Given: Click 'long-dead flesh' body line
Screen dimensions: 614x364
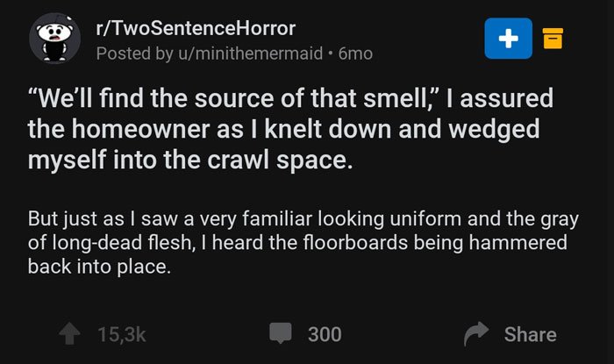Looking at the screenshot, I should (297, 243).
